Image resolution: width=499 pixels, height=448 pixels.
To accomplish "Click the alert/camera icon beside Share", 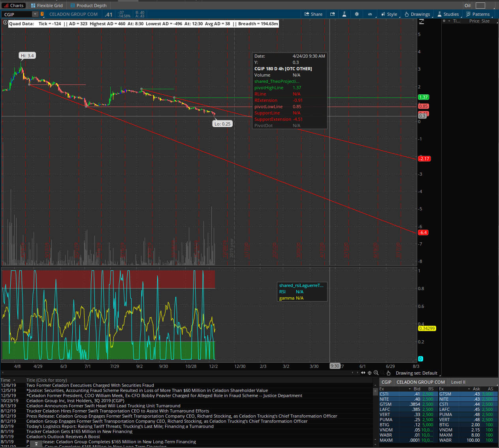I will [x=332, y=14].
